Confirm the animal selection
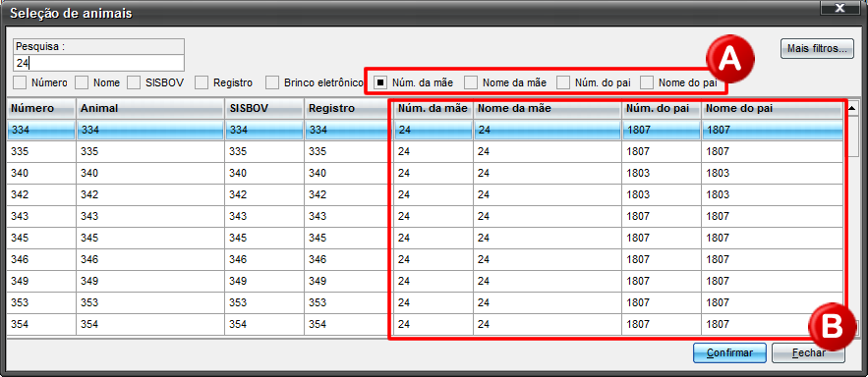Viewport: 868px width, 377px height. coord(729,352)
